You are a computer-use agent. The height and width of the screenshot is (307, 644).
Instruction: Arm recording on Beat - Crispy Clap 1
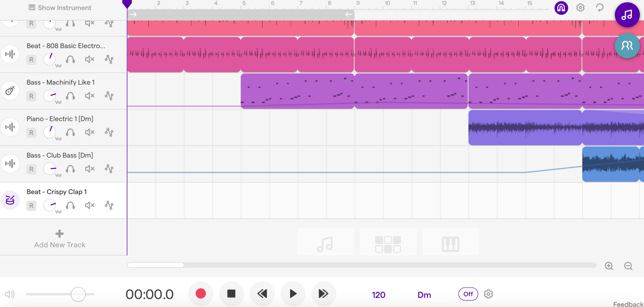[31, 205]
